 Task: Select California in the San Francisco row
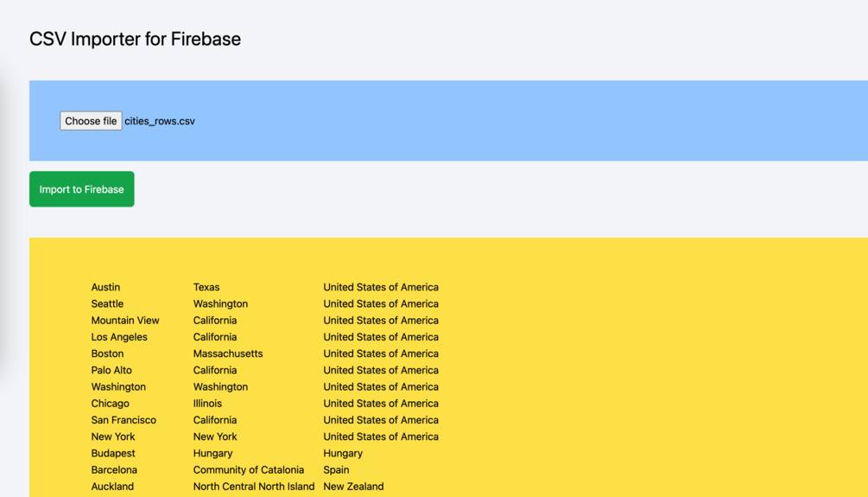215,420
